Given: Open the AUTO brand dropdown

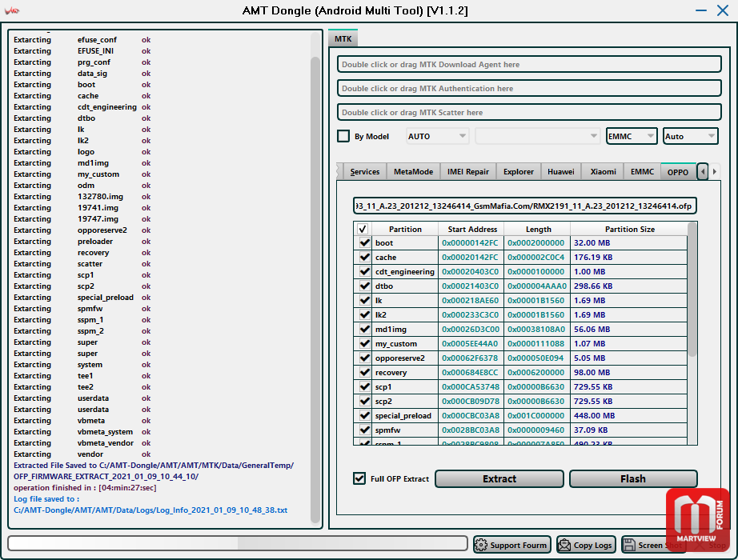Looking at the screenshot, I should (437, 136).
